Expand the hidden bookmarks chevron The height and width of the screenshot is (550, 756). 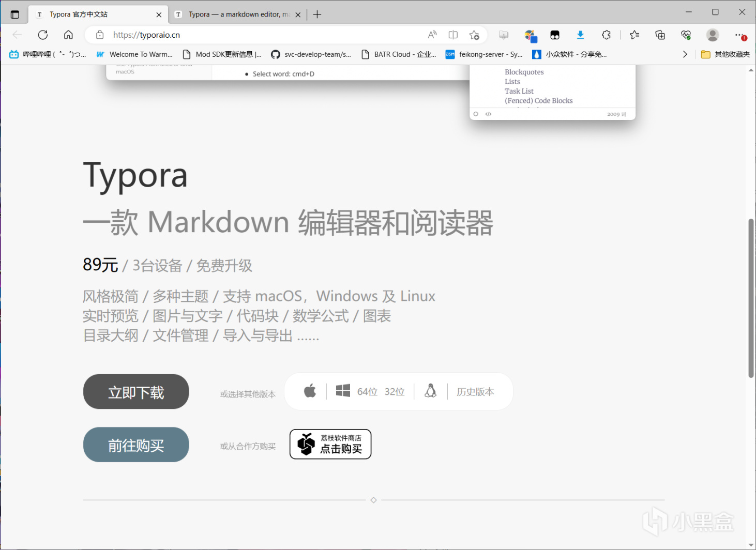[685, 54]
